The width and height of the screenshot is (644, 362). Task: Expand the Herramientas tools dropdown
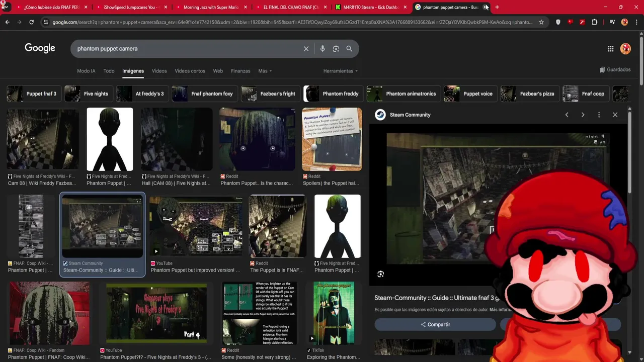pos(341,71)
